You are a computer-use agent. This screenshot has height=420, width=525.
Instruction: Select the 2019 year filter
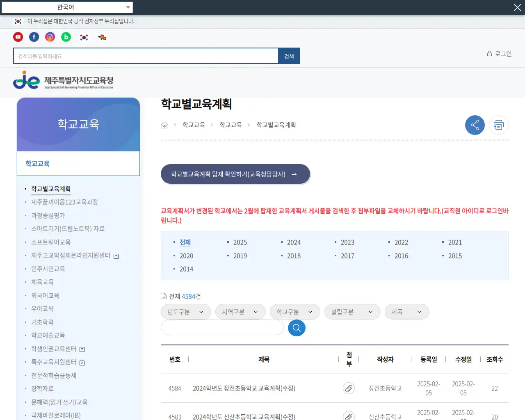pyautogui.click(x=240, y=256)
